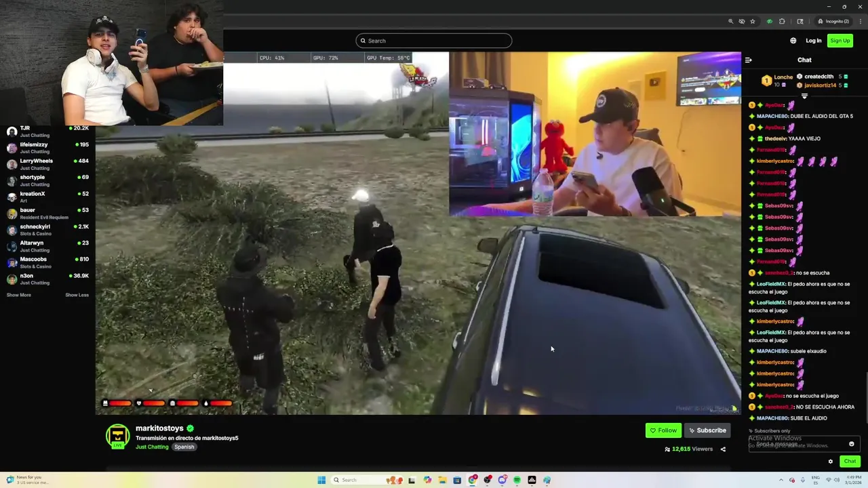Screen dimensions: 868x488
Task: Subscribe to markitostoys channel
Action: (707, 430)
